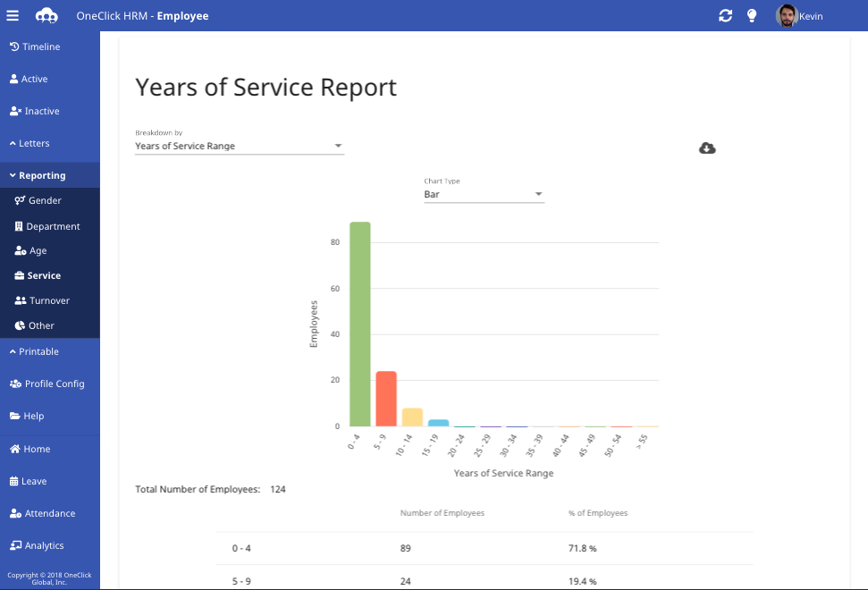Toggle the sidebar with the hamburger menu
Image resolution: width=868 pixels, height=590 pixels.
pos(13,14)
